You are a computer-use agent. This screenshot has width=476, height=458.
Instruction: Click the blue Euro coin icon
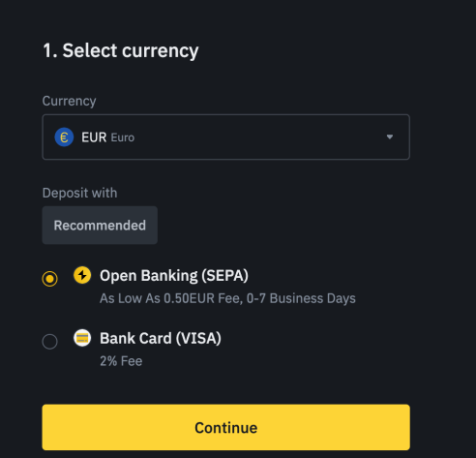coord(64,137)
